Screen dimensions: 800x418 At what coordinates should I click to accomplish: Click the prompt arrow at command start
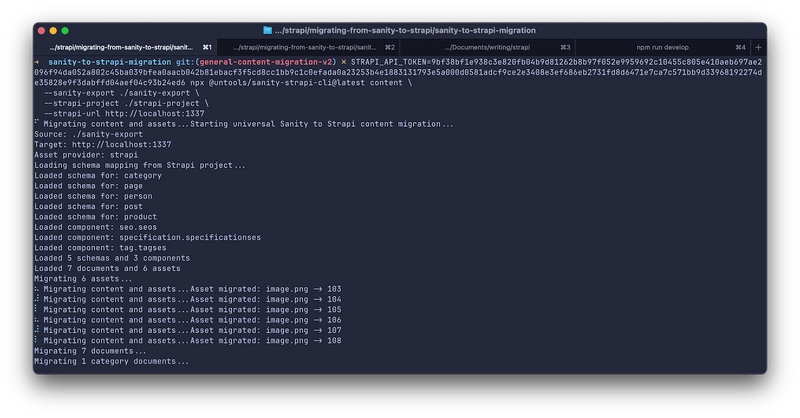click(37, 62)
